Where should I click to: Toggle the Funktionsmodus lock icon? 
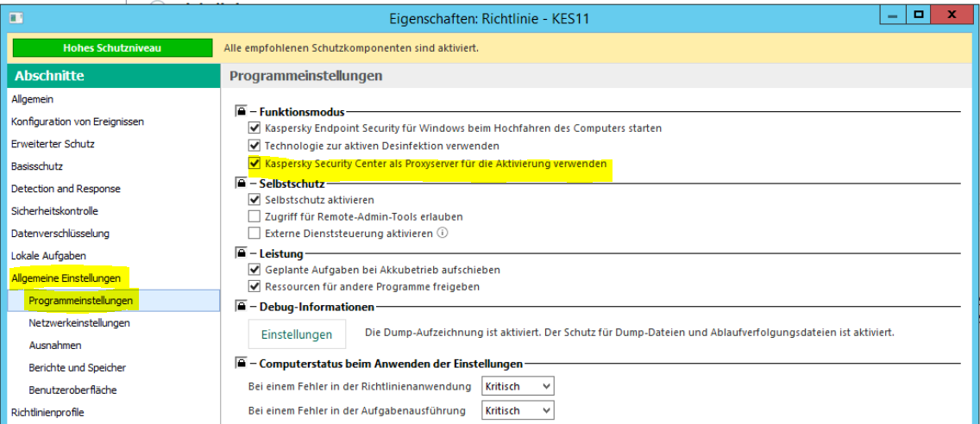[242, 112]
